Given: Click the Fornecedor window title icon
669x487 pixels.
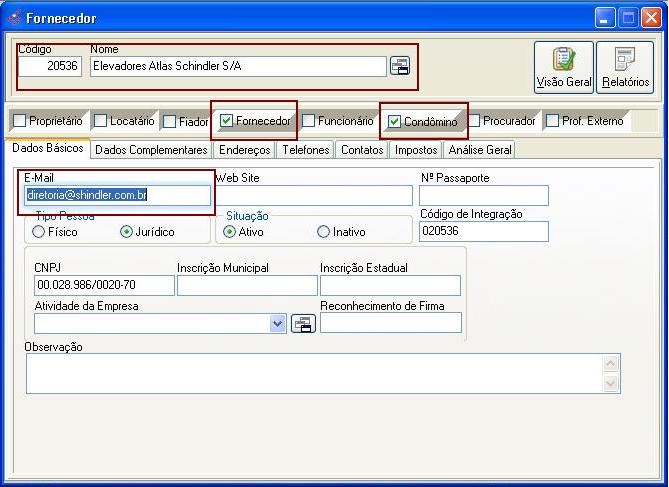Looking at the screenshot, I should click(13, 17).
